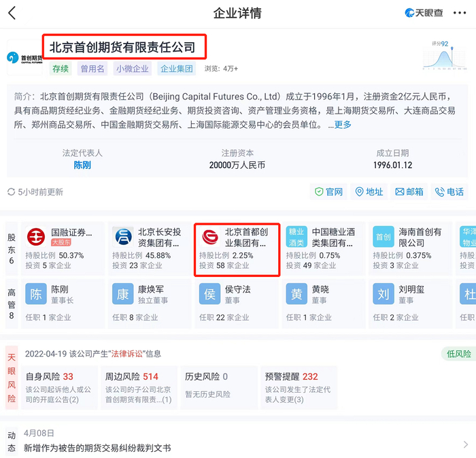Tap the 企业集团 tag
Screen dimensions: 476x458
(176, 69)
